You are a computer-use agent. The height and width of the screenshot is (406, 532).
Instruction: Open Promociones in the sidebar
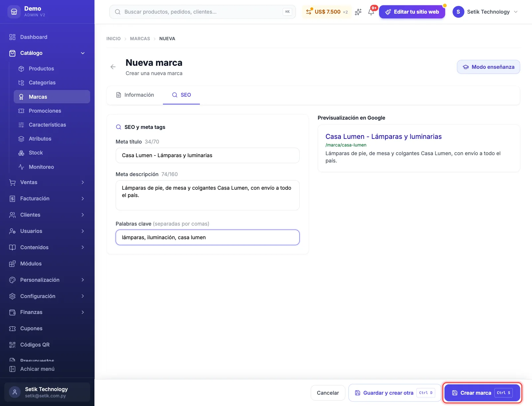52,111
